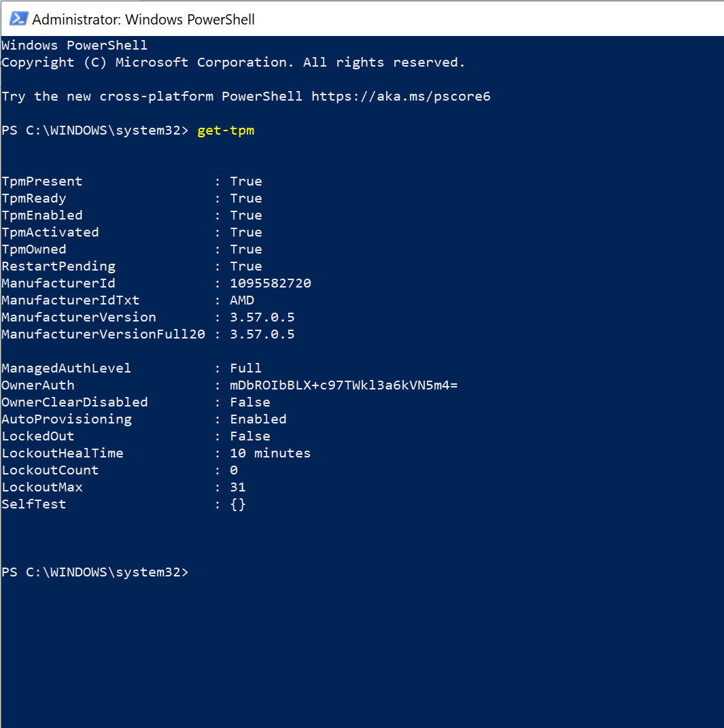Click the AMD manufacturer text value
This screenshot has width=724, height=728.
242,300
